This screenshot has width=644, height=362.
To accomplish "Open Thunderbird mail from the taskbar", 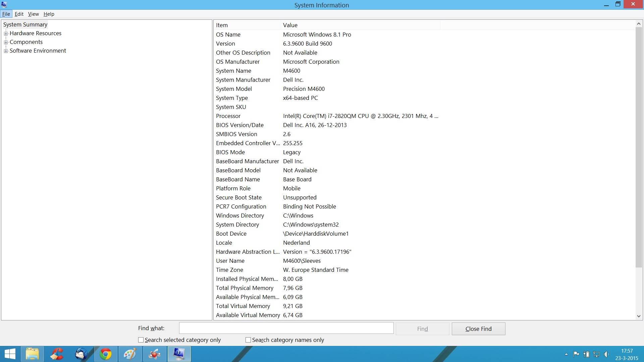I will pyautogui.click(x=81, y=354).
